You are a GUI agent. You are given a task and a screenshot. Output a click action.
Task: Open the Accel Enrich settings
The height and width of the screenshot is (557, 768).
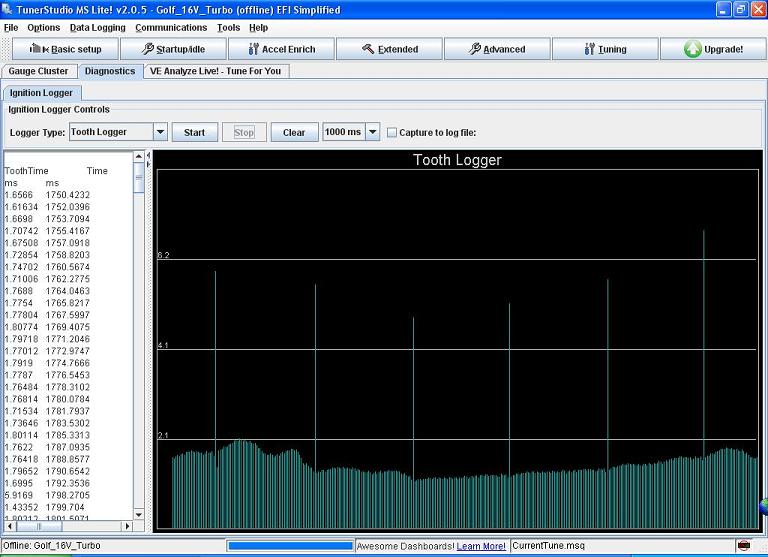(280, 49)
